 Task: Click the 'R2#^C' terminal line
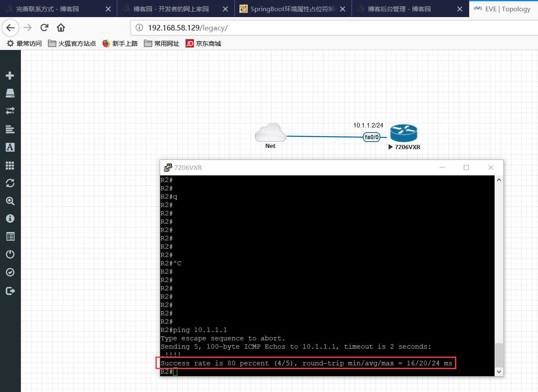click(171, 263)
